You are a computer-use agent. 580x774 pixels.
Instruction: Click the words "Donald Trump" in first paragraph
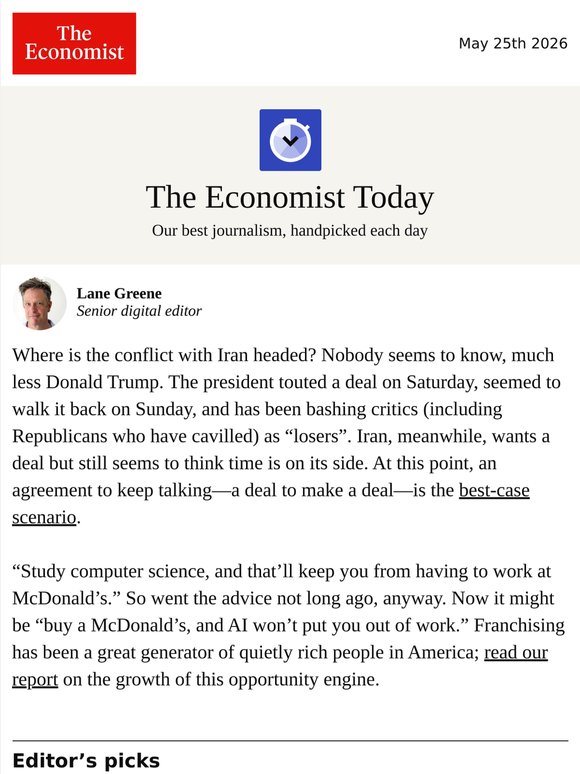[104, 382]
